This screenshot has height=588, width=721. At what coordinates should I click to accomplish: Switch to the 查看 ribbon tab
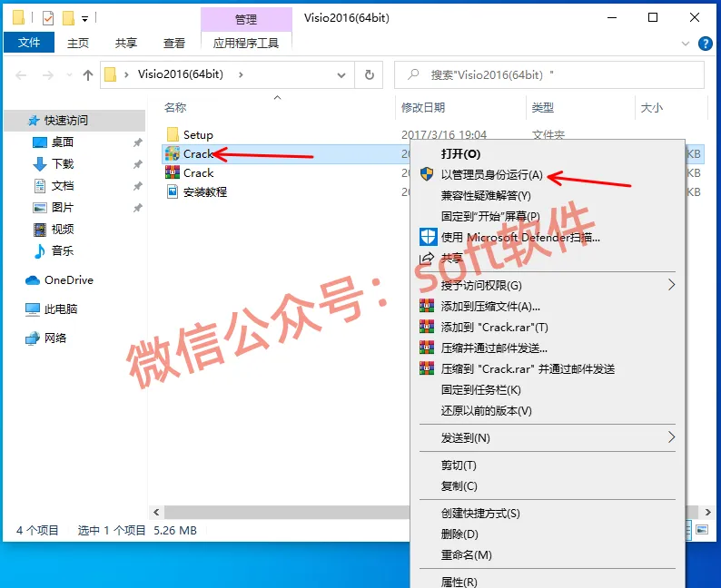click(x=174, y=44)
